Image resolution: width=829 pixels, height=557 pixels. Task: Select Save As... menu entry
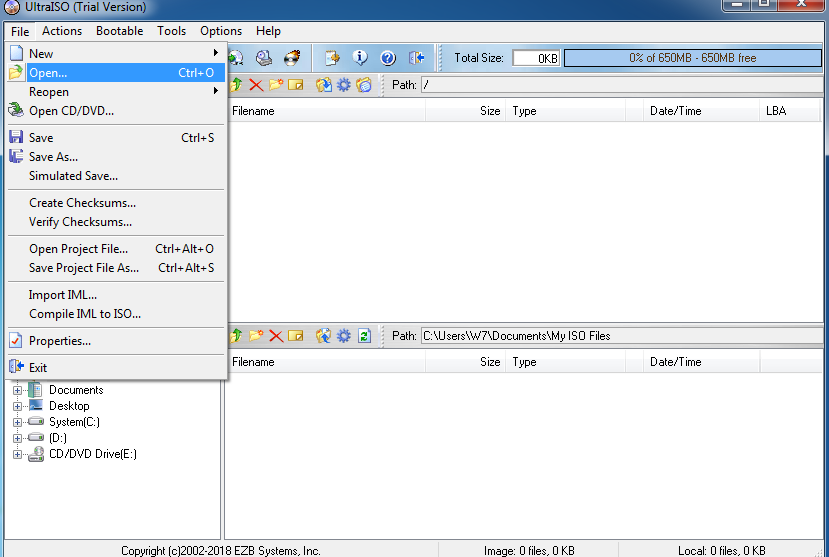pyautogui.click(x=116, y=156)
